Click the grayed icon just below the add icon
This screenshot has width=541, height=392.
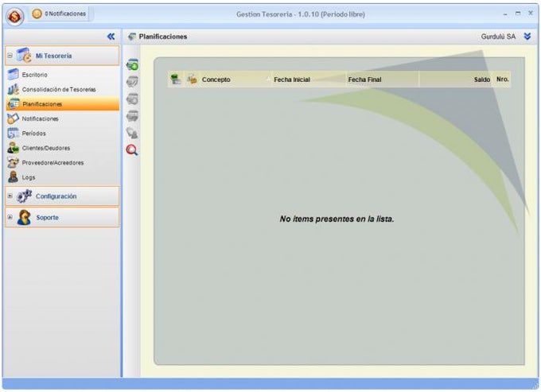[132, 82]
